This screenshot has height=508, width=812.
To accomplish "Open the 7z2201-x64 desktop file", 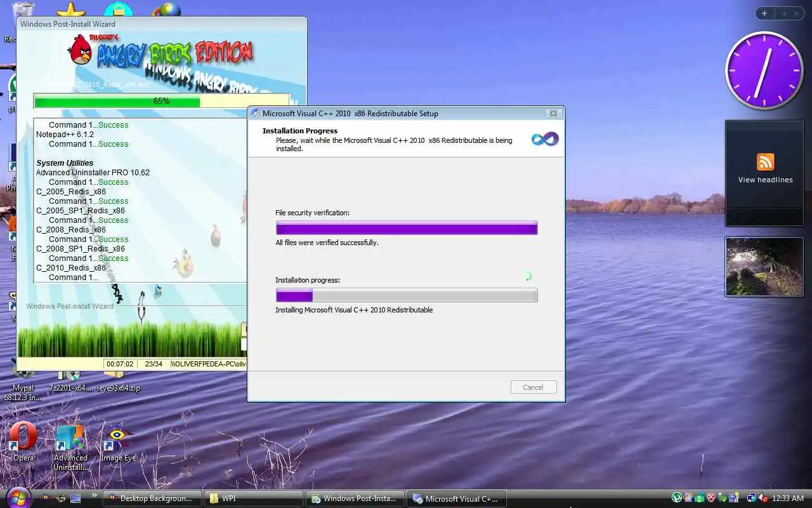I will pos(71,382).
